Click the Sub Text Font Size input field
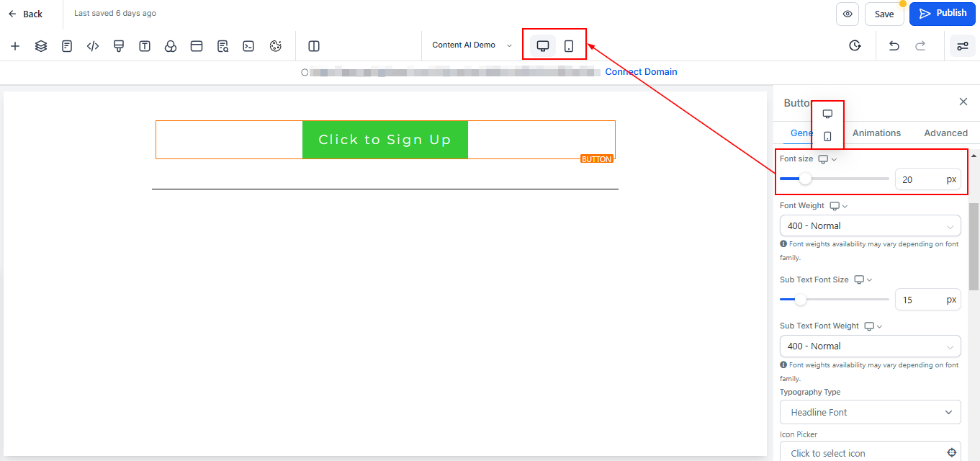This screenshot has height=461, width=980. 927,300
